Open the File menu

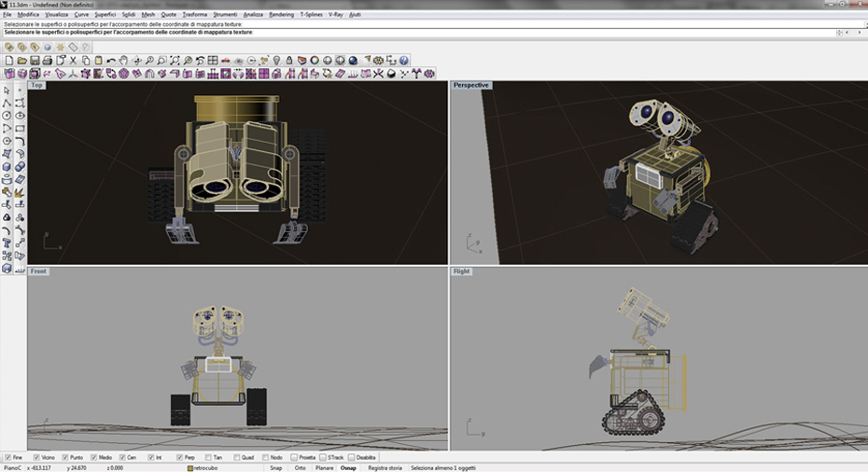pos(7,14)
